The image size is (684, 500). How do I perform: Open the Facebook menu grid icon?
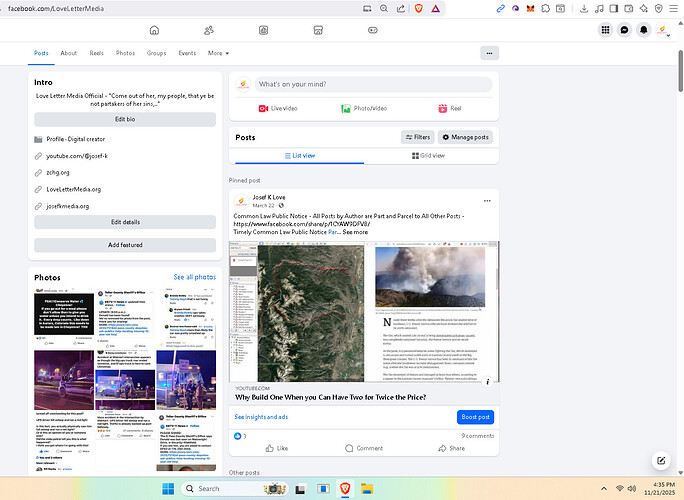click(605, 30)
